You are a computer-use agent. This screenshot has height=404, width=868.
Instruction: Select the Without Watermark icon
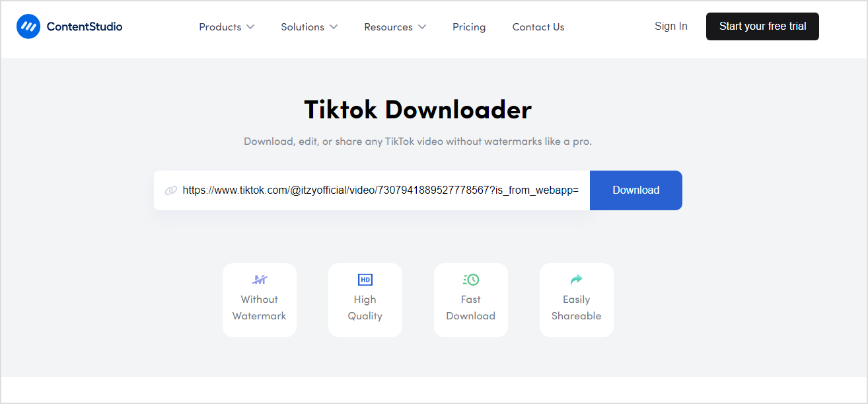pyautogui.click(x=259, y=279)
